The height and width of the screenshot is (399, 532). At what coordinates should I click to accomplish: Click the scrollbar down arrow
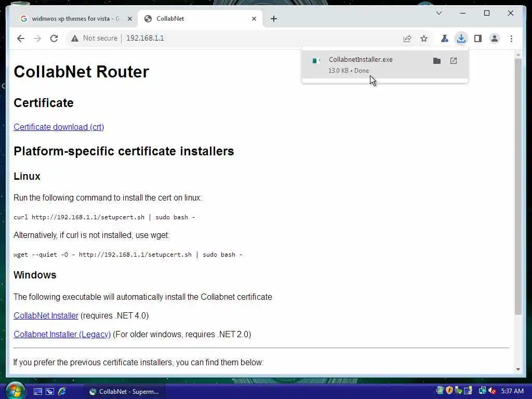[x=518, y=369]
